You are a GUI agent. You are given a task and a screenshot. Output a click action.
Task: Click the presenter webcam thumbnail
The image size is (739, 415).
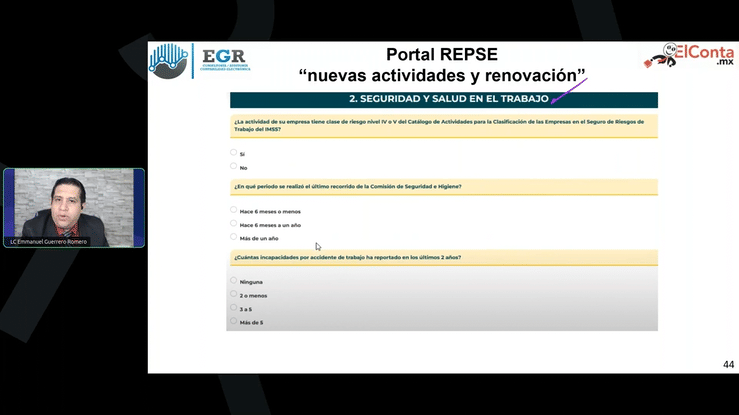pos(74,208)
